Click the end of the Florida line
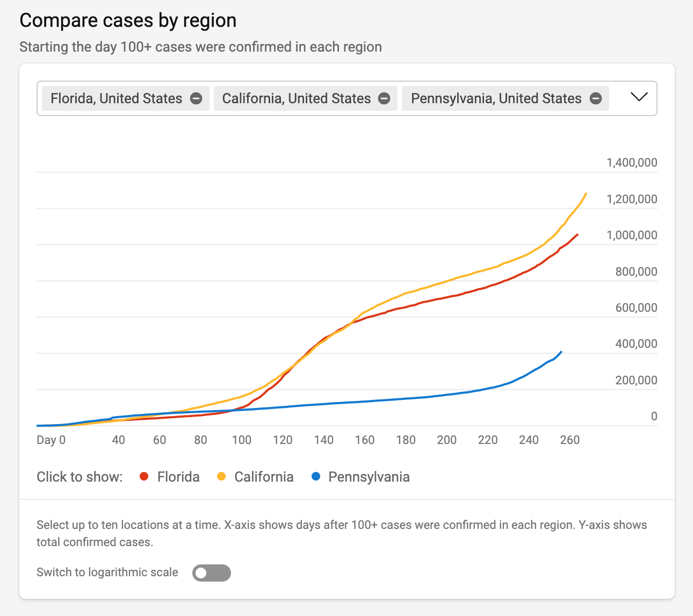 [577, 234]
